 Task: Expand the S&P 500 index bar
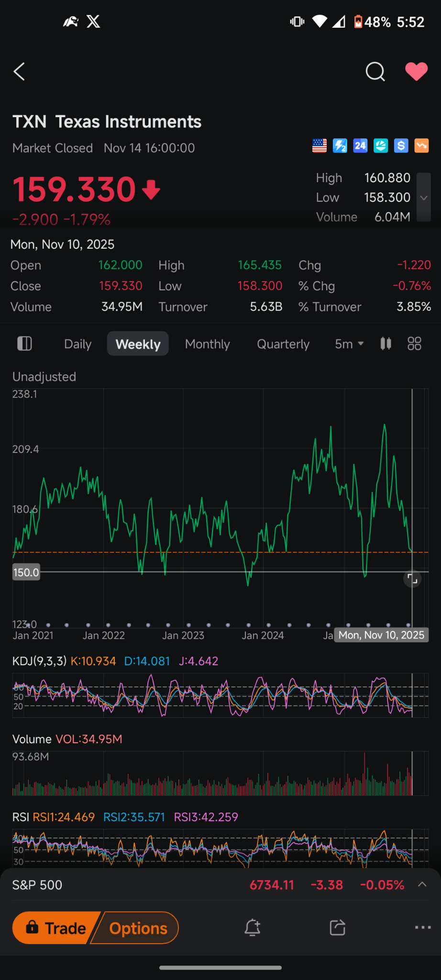click(x=422, y=884)
